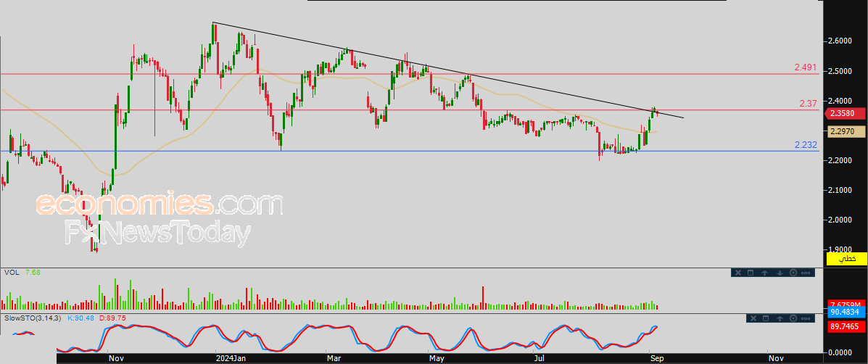868x364 pixels.
Task: Maximize the VOL indicator panel
Action: [x=751, y=273]
